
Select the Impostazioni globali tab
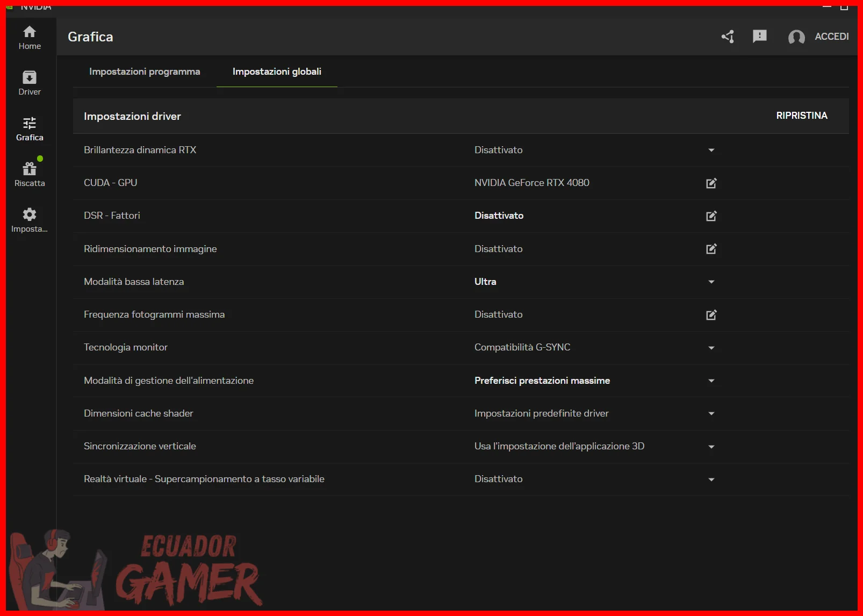click(277, 71)
